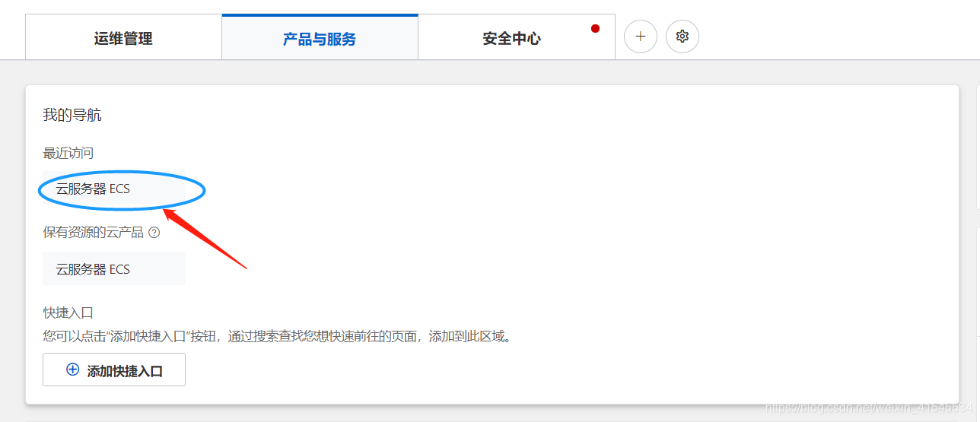The height and width of the screenshot is (422, 980).
Task: Click the 我的导航 heading text
Action: 72,116
